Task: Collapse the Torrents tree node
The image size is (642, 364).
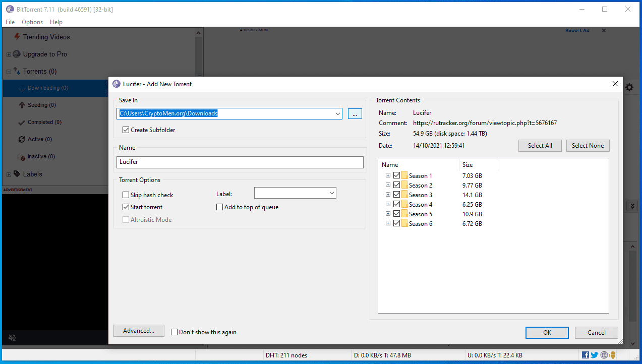Action: point(9,72)
